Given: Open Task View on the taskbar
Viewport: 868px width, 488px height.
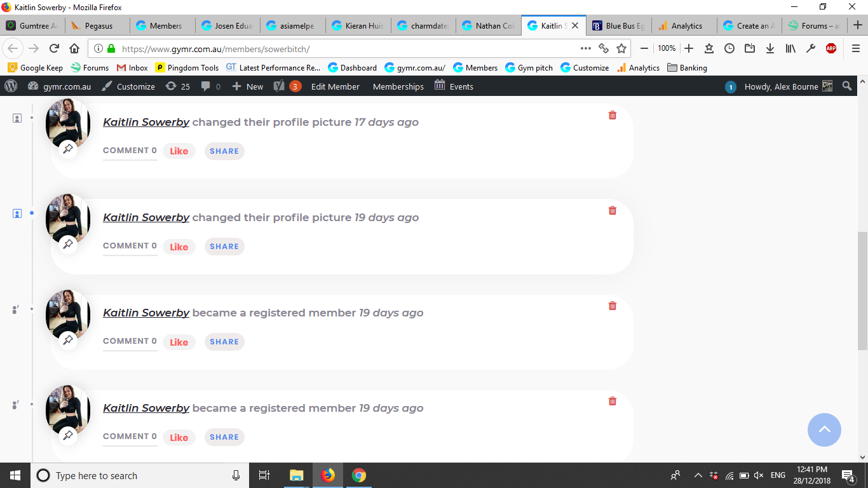Looking at the screenshot, I should (264, 475).
